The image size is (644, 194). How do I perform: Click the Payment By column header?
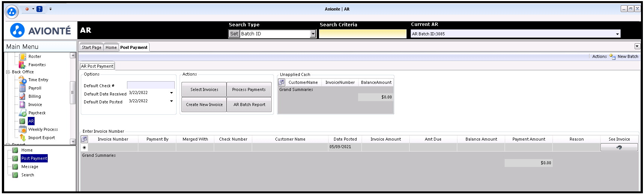(157, 139)
